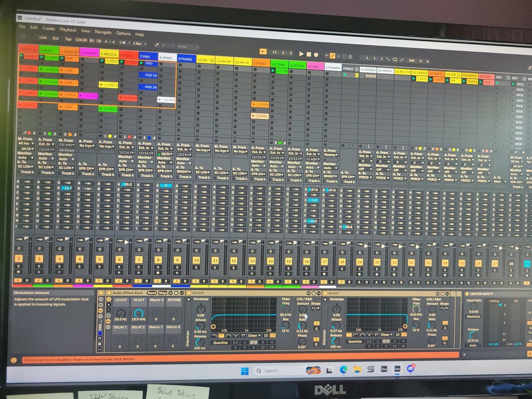
Task: Open the Navigate menu
Action: (x=103, y=32)
